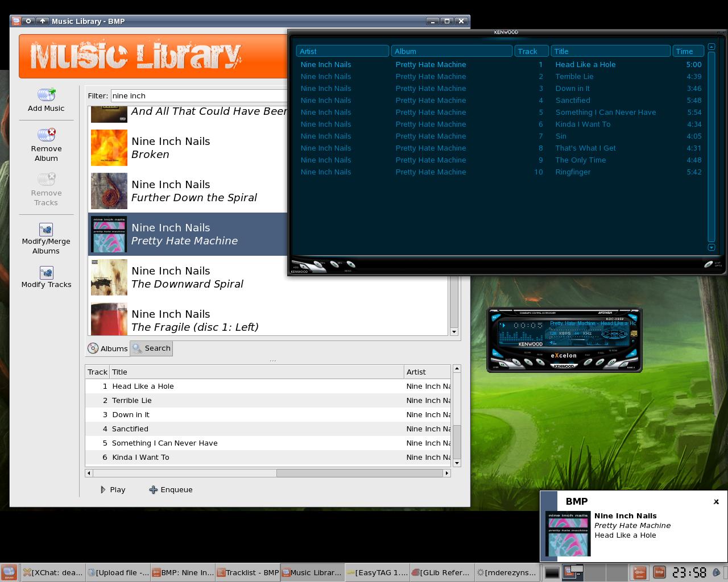Click the Play button below track list
The width and height of the screenshot is (728, 582).
point(113,489)
